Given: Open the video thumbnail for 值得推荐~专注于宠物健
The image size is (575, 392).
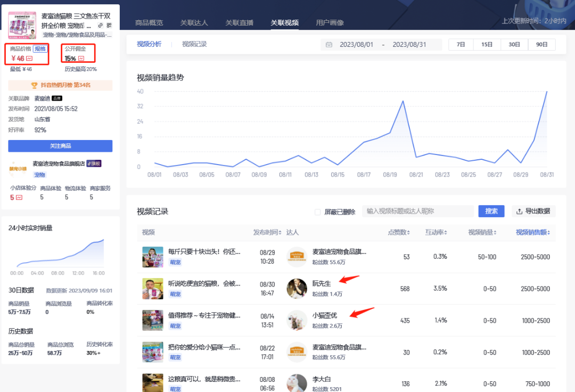Looking at the screenshot, I should click(153, 321).
